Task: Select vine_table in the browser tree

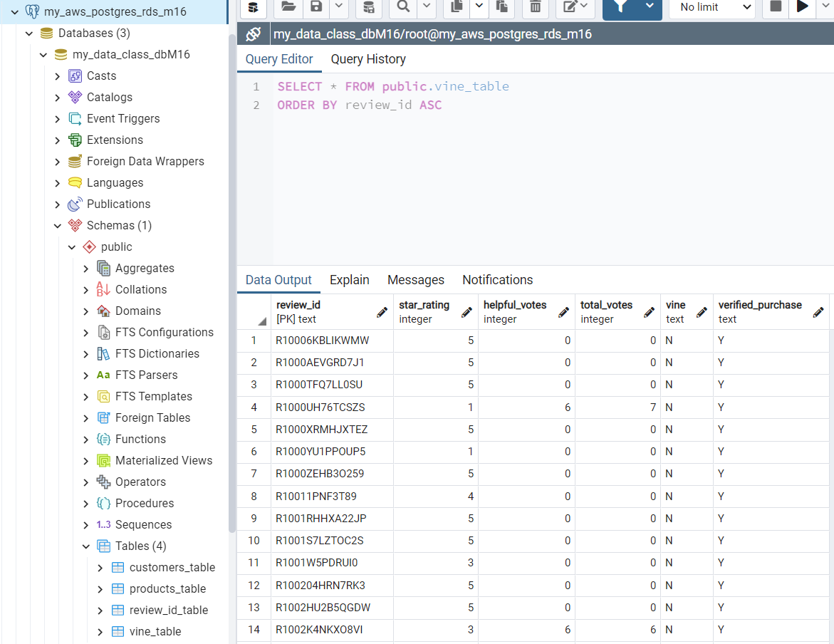Action: tap(155, 632)
